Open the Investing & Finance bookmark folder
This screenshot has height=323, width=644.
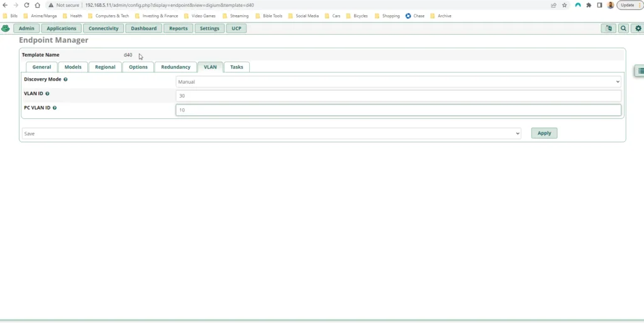click(157, 16)
